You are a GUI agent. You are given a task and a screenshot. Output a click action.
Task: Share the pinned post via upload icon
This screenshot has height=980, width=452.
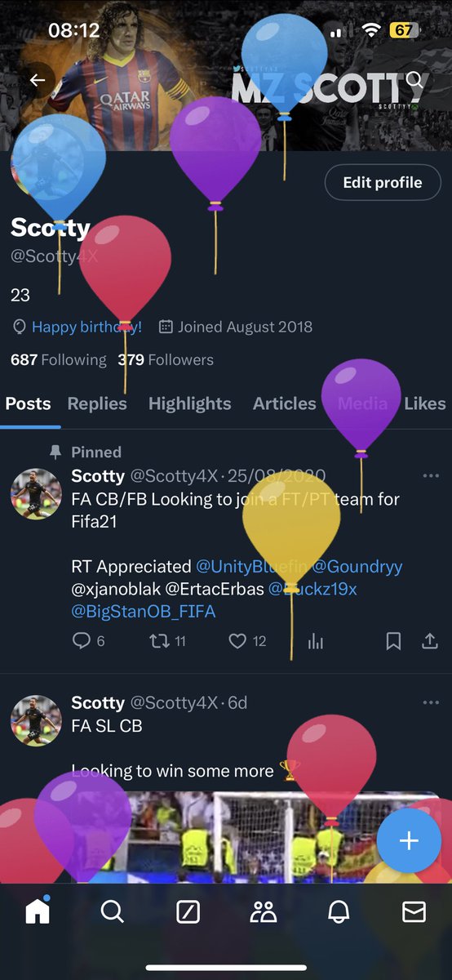coord(430,641)
